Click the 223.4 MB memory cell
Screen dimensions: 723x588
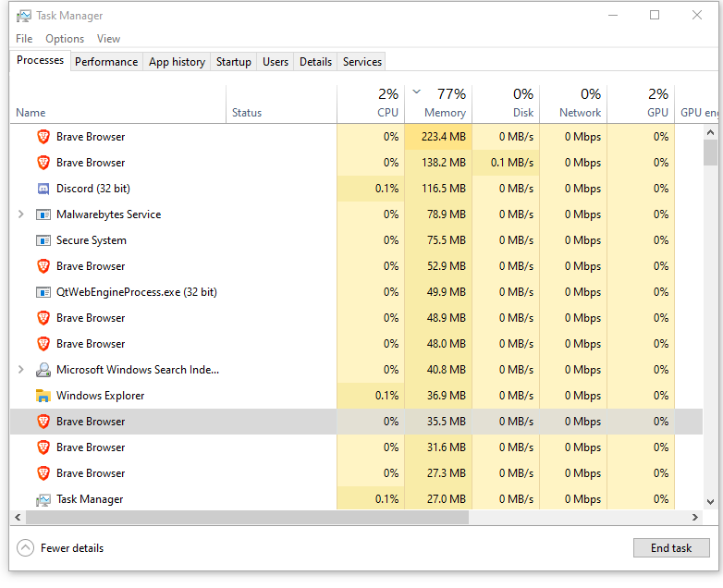point(438,137)
